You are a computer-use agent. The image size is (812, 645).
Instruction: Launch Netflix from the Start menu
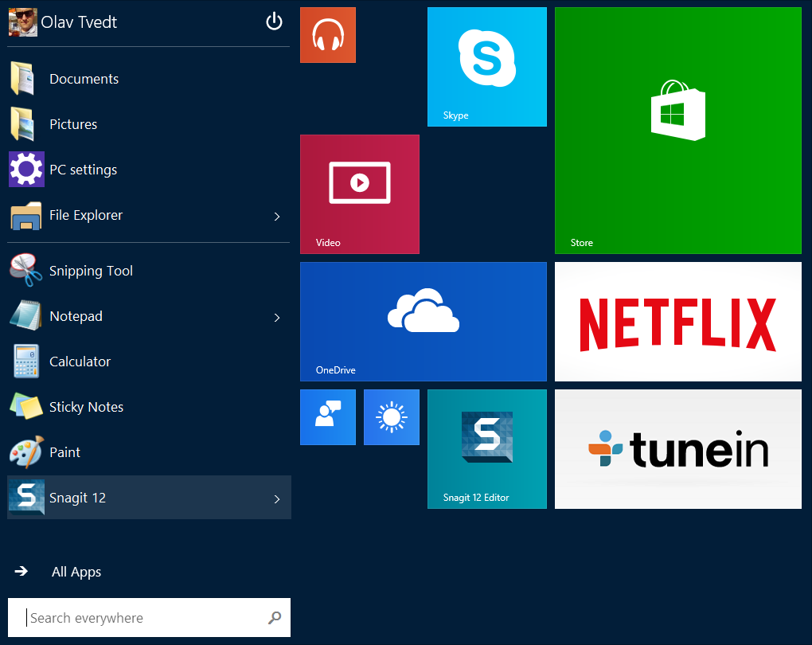(x=677, y=321)
